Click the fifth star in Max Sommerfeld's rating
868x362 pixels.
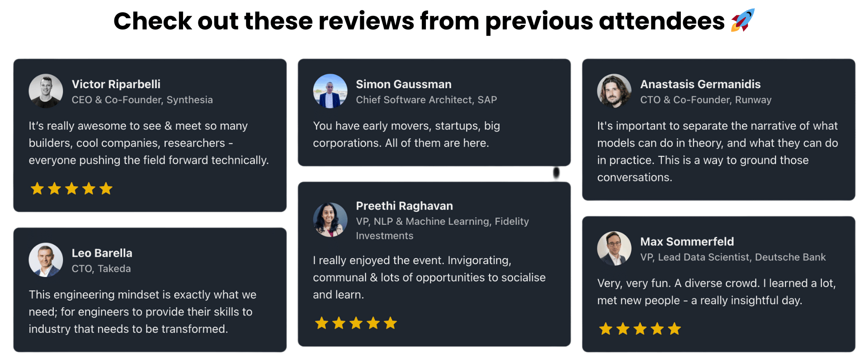pos(674,329)
